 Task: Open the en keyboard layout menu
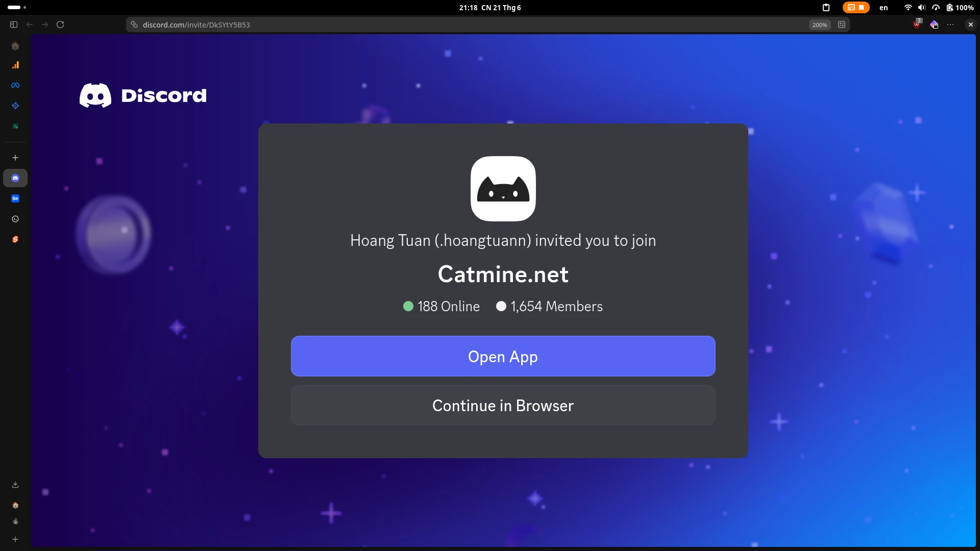tap(884, 8)
